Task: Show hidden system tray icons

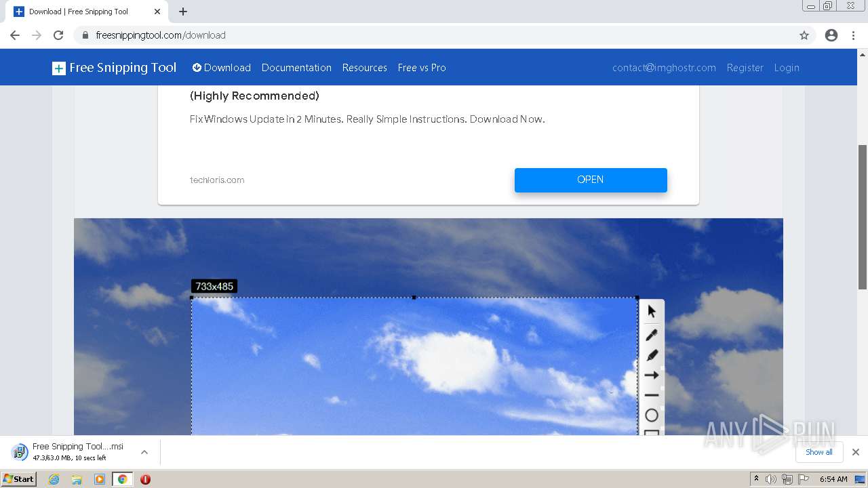Action: (x=756, y=479)
